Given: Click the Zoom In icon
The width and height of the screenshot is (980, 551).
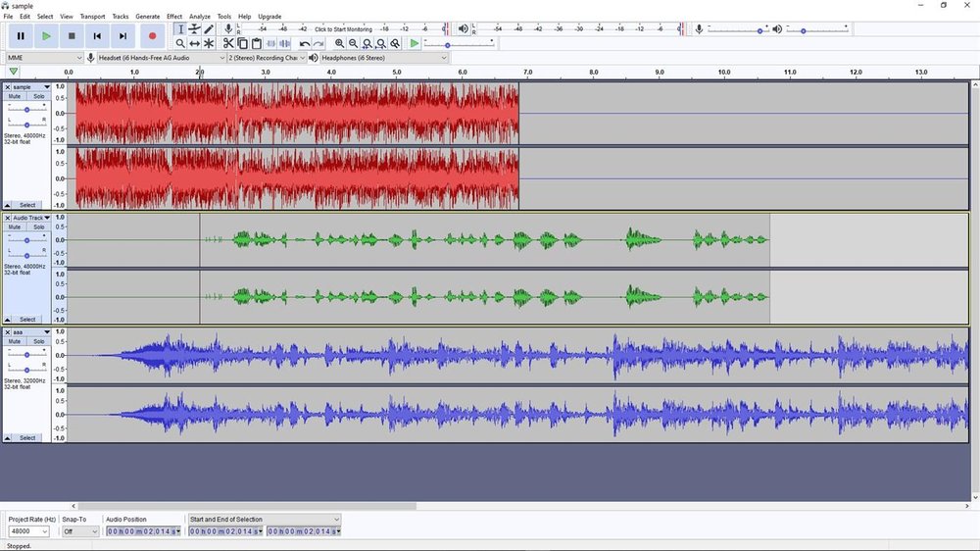Looking at the screenshot, I should 339,43.
